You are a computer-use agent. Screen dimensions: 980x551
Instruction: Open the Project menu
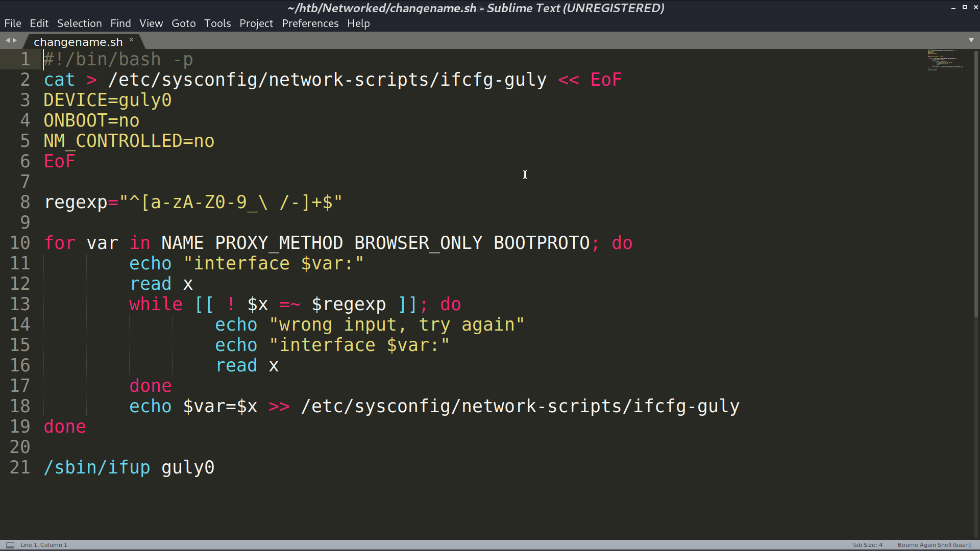256,23
